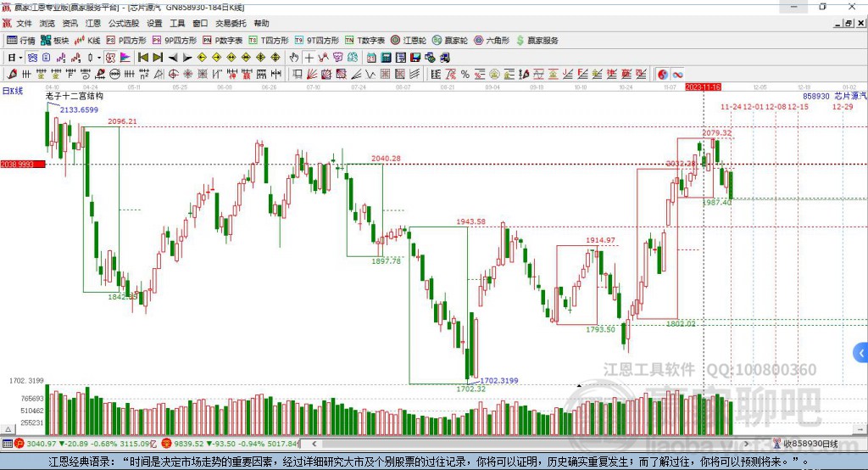Screen dimensions: 868x470
Task: Open the T四方形 tool
Action: coord(269,41)
